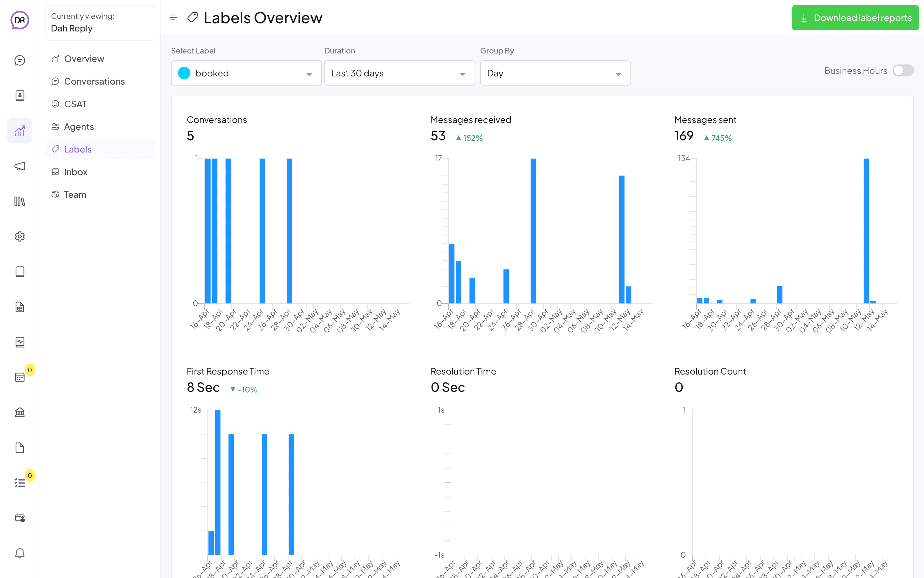Open the campaigns megaphone icon
Image resolution: width=924 pixels, height=578 pixels.
[x=20, y=166]
